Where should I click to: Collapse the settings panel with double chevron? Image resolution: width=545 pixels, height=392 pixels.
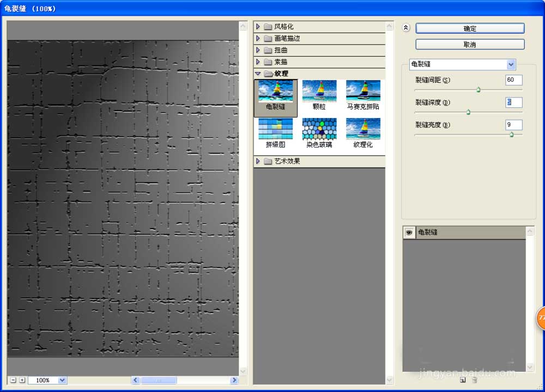pyautogui.click(x=406, y=27)
